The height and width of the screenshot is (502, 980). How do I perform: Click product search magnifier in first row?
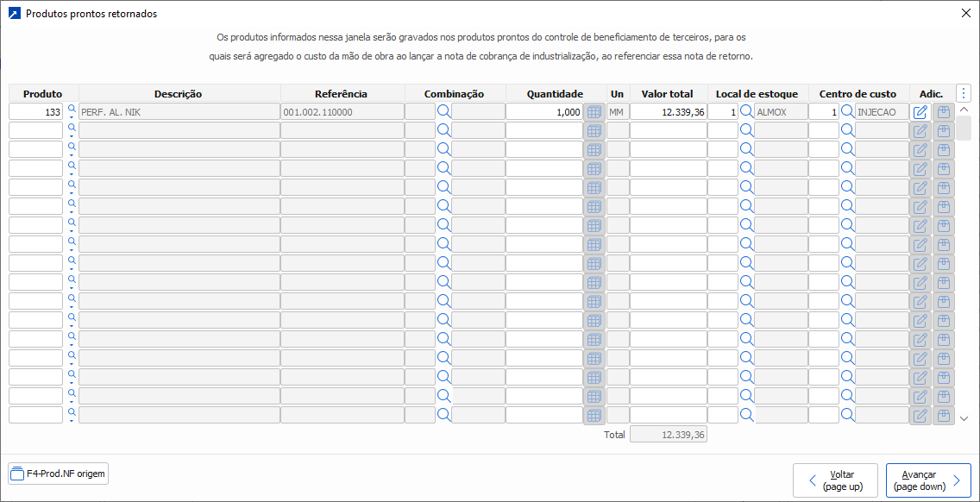click(x=72, y=109)
